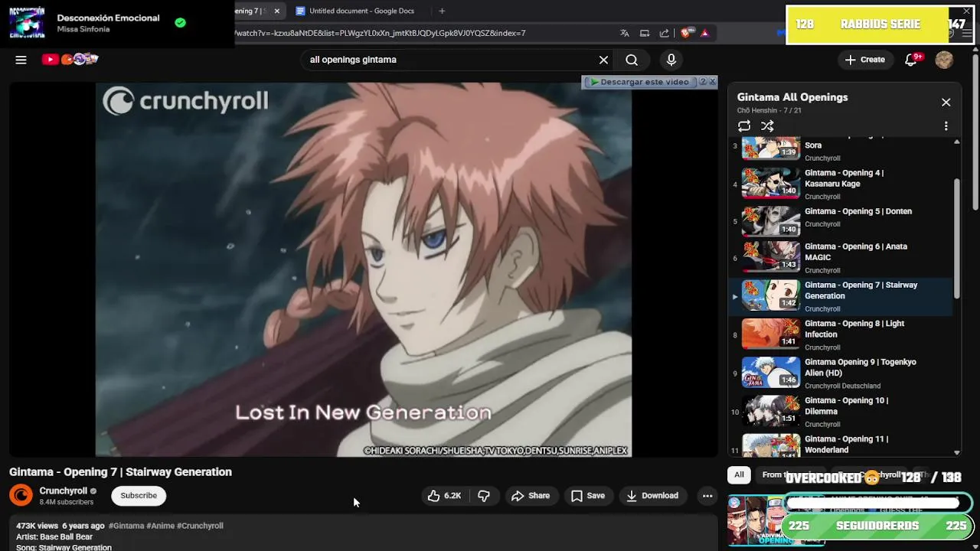
Task: Click the screen cast icon in the address bar
Action: tap(645, 33)
